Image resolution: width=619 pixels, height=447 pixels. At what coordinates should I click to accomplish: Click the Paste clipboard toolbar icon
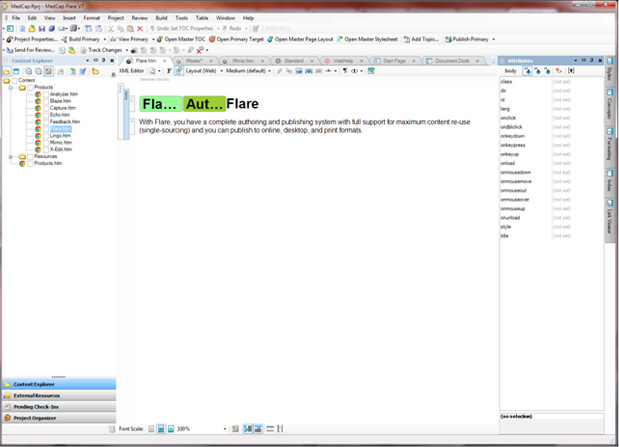tap(130, 28)
